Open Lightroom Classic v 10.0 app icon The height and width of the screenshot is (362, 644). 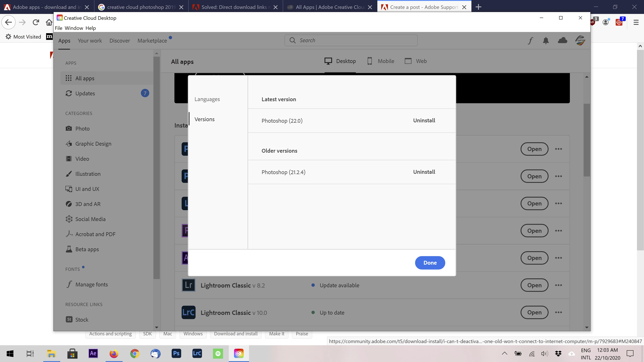(x=189, y=312)
